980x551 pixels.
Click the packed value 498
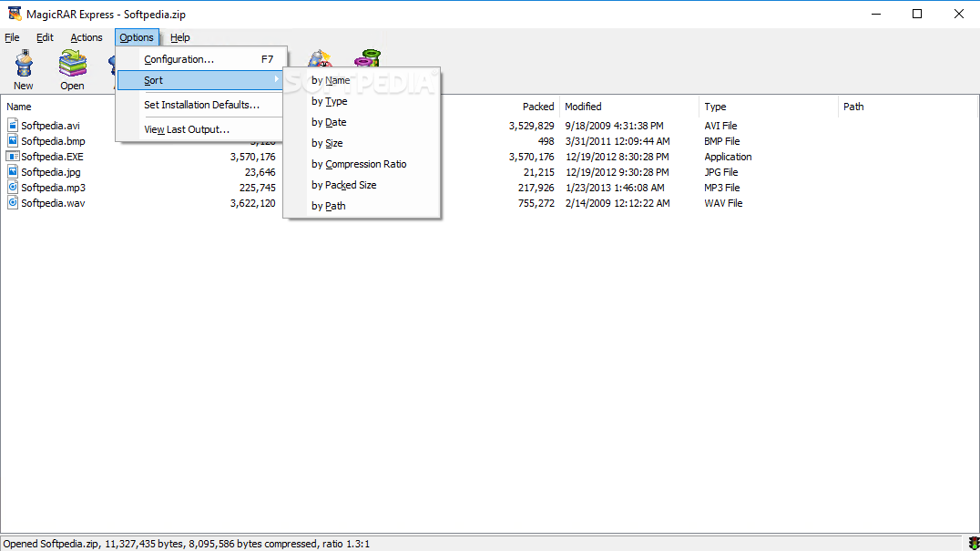click(x=546, y=141)
